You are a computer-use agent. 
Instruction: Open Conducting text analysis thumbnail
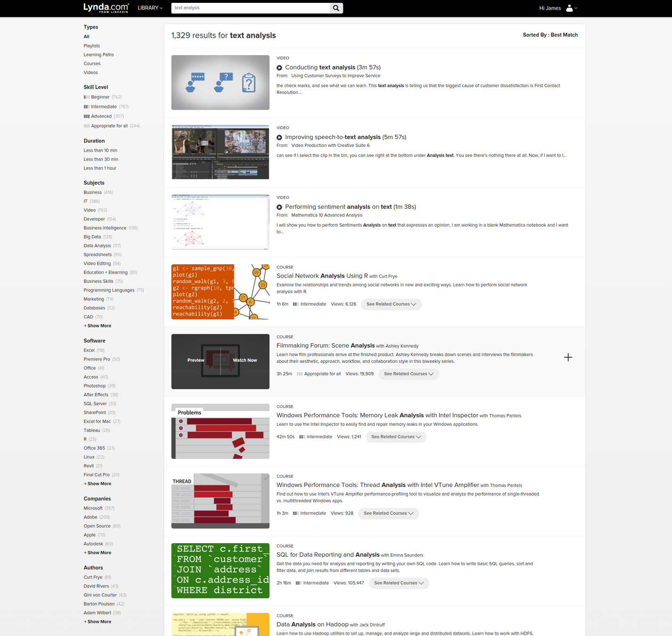coord(220,82)
